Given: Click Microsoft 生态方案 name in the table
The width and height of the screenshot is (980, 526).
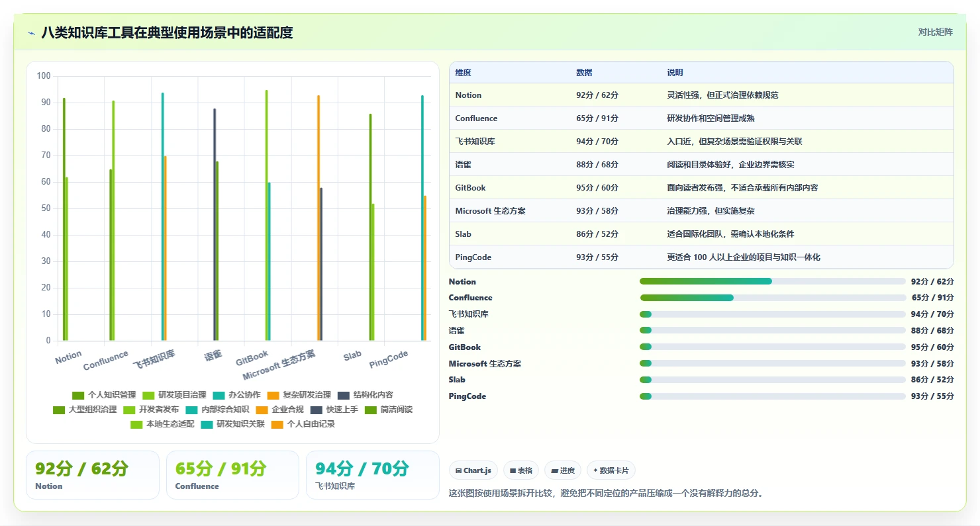Looking at the screenshot, I should [x=491, y=211].
